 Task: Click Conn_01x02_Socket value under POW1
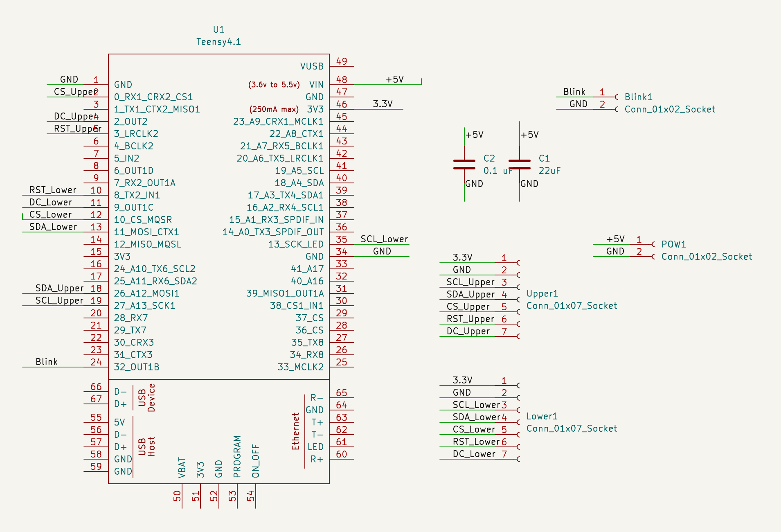click(x=707, y=257)
